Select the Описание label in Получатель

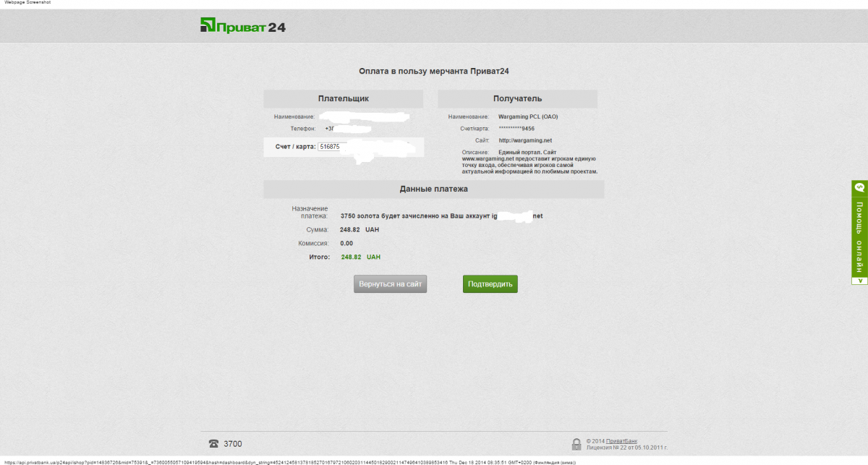(477, 153)
